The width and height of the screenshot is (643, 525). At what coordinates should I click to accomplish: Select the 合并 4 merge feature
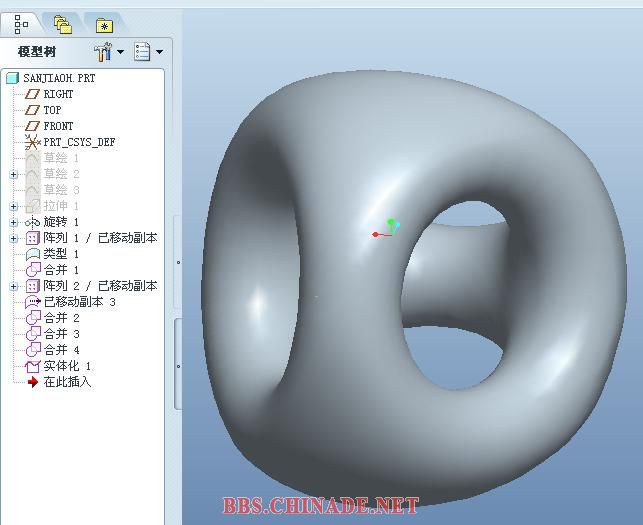[61, 350]
